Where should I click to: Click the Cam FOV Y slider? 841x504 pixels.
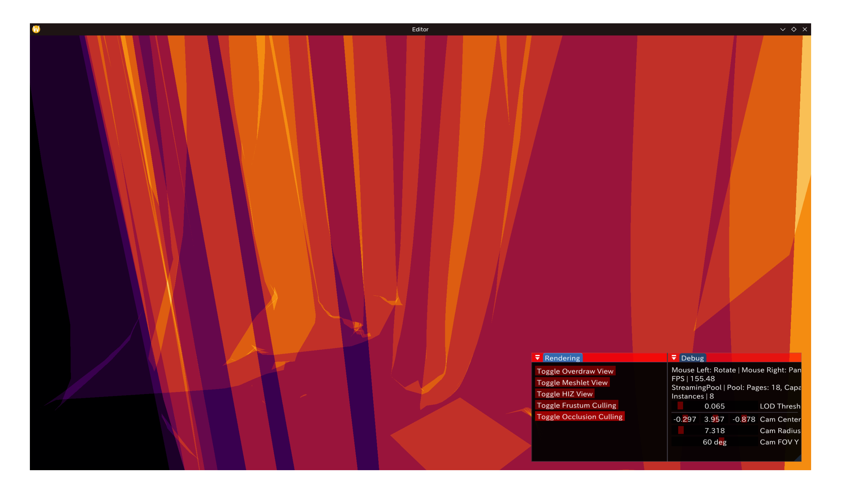pyautogui.click(x=714, y=442)
